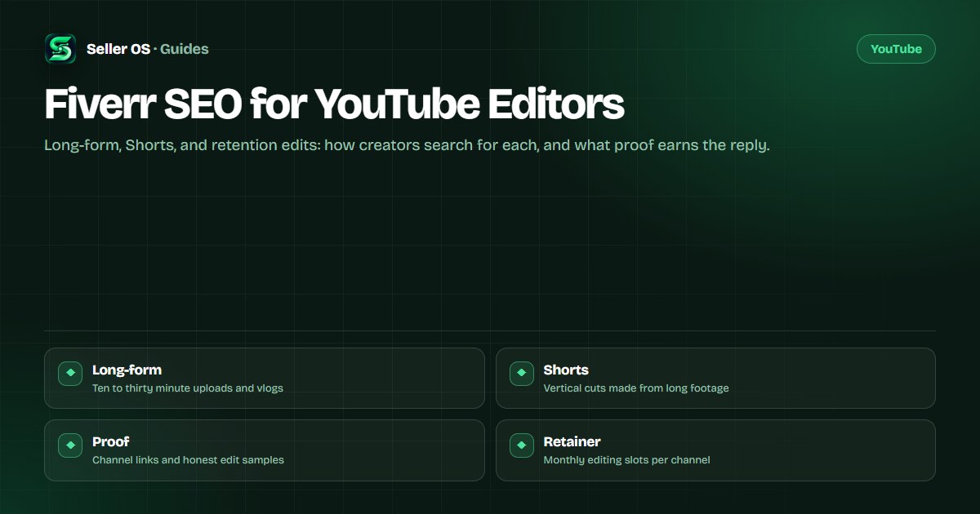The width and height of the screenshot is (980, 514).
Task: Click 'Channel links and honest edit samples'
Action: (x=188, y=460)
